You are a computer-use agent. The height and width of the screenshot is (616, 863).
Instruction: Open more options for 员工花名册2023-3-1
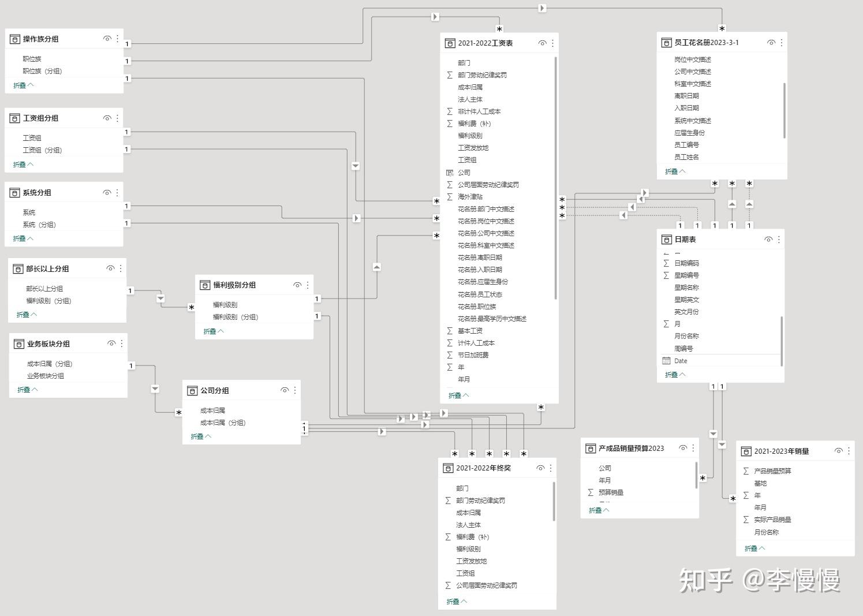(x=782, y=42)
